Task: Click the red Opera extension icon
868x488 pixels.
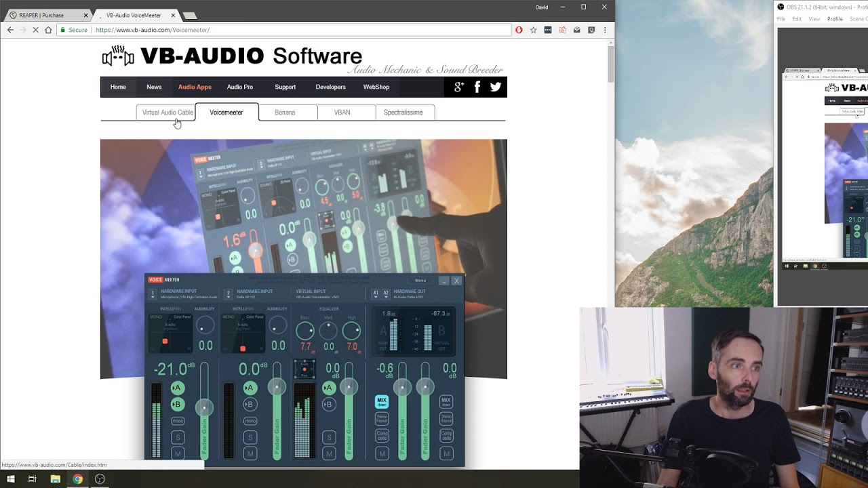Action: [519, 30]
